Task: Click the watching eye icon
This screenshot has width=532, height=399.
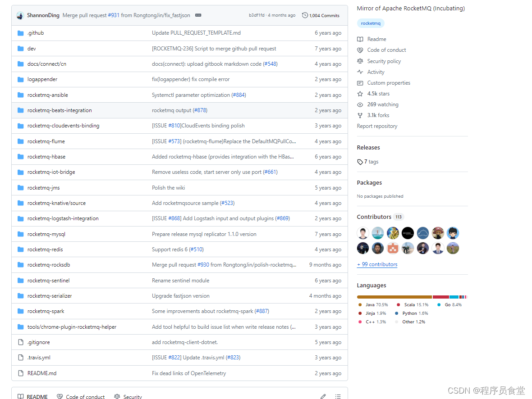Action: pos(360,104)
